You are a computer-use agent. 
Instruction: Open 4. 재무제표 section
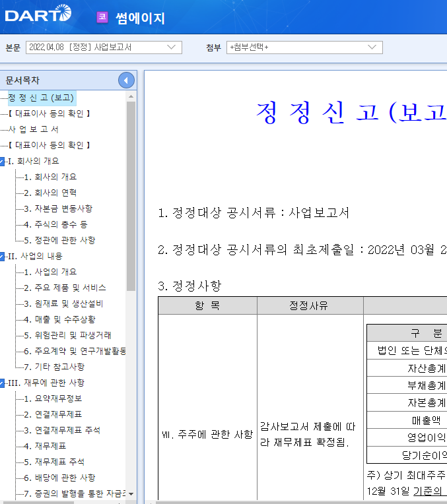click(45, 446)
